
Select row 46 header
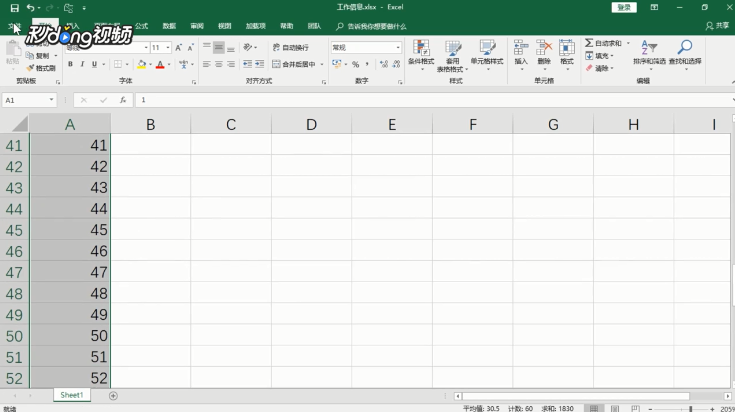point(14,251)
